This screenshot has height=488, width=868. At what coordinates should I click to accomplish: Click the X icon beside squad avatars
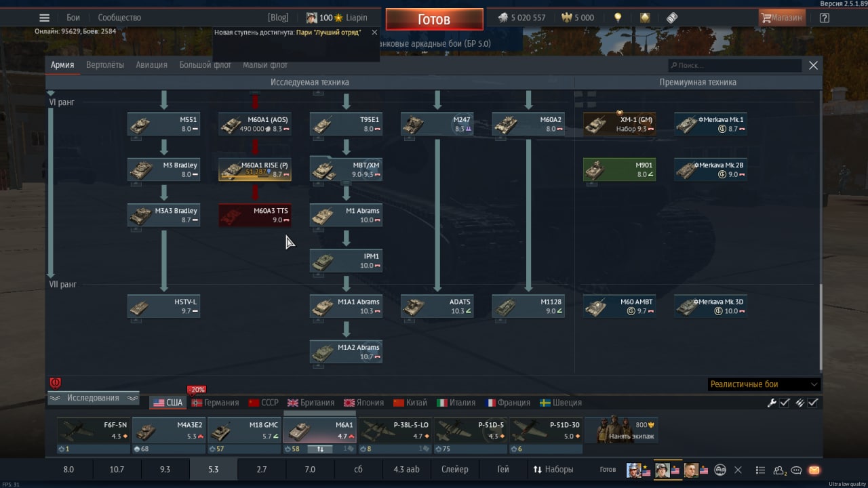738,470
